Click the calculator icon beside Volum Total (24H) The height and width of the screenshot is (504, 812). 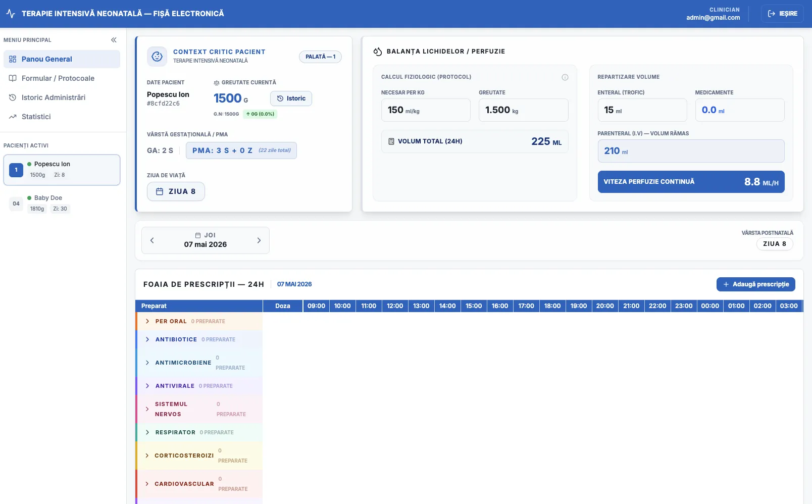pyautogui.click(x=391, y=141)
